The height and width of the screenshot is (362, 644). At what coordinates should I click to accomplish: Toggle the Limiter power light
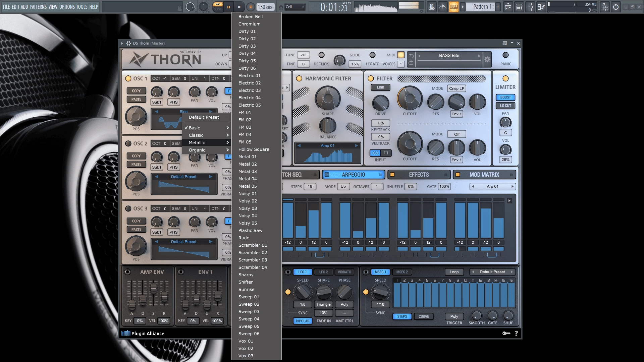(505, 78)
